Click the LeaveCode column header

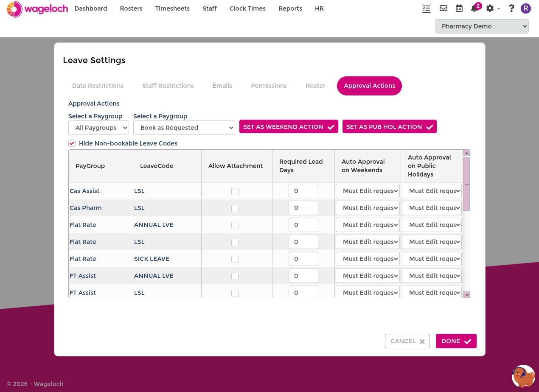pos(167,166)
